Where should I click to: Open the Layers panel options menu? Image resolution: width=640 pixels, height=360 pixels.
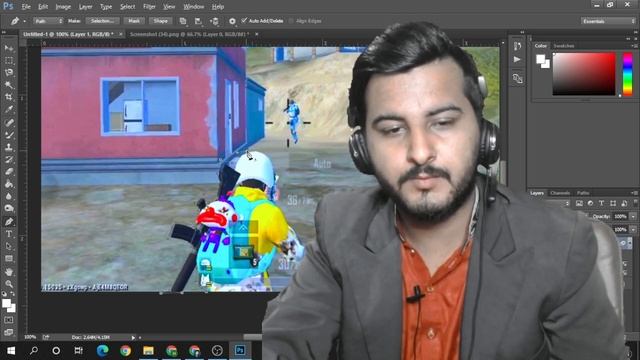pyautogui.click(x=634, y=193)
